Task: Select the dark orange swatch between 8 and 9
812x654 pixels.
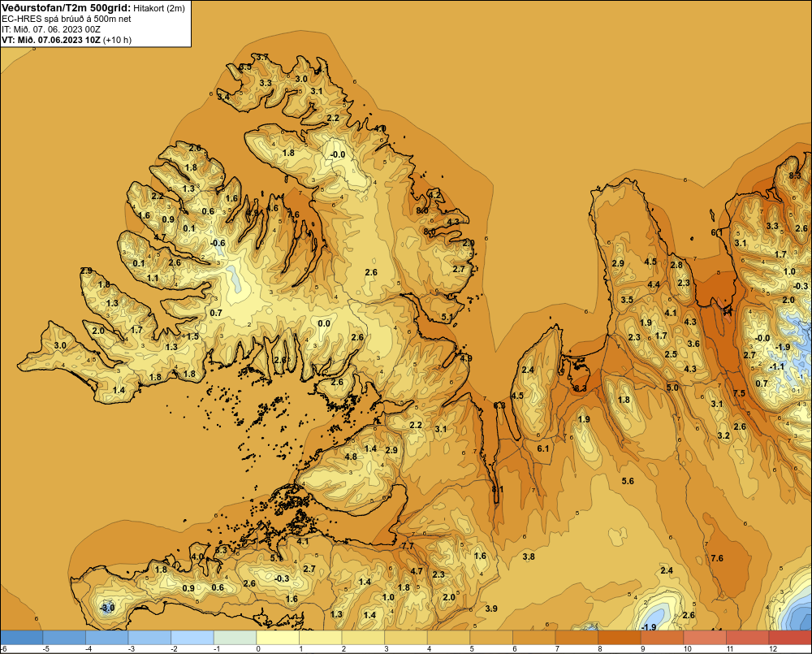Action: point(620,637)
